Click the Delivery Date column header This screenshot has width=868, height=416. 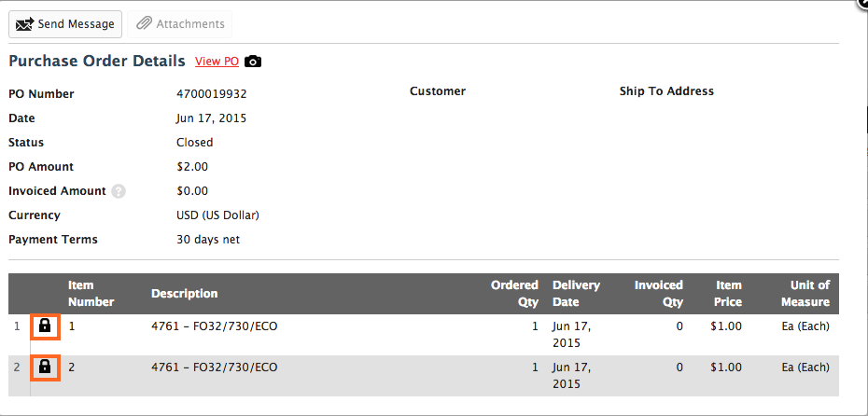(x=576, y=294)
